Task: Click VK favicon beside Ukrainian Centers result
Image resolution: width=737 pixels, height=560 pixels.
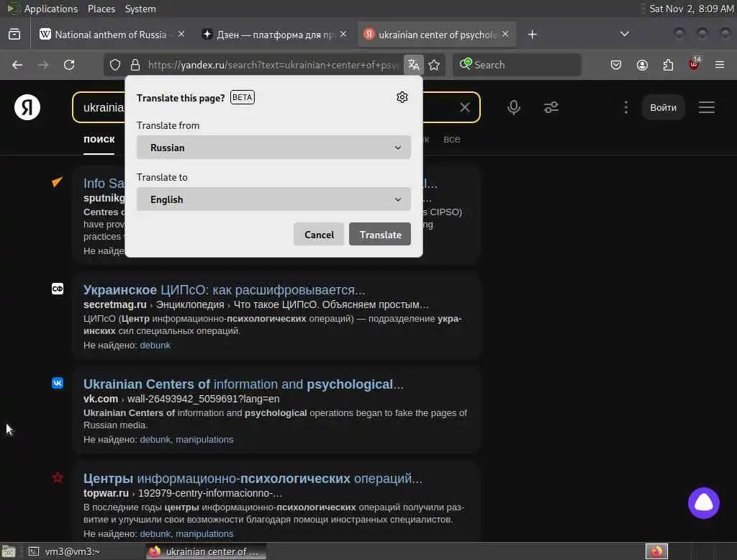Action: click(x=58, y=383)
